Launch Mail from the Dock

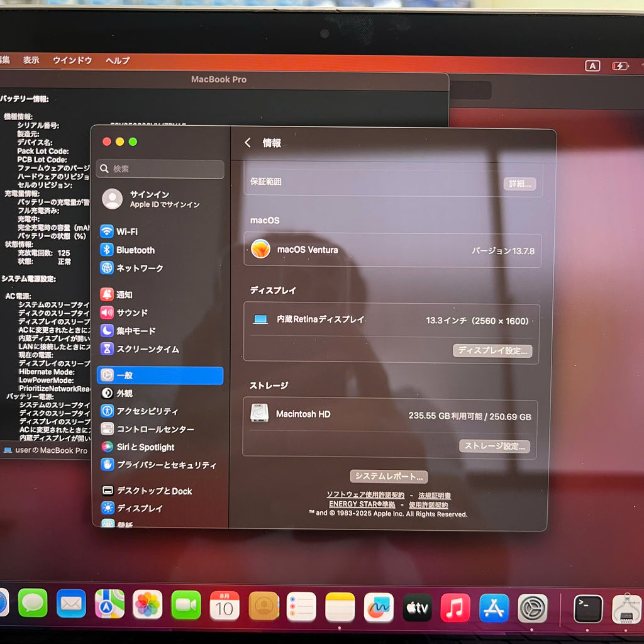(x=71, y=603)
